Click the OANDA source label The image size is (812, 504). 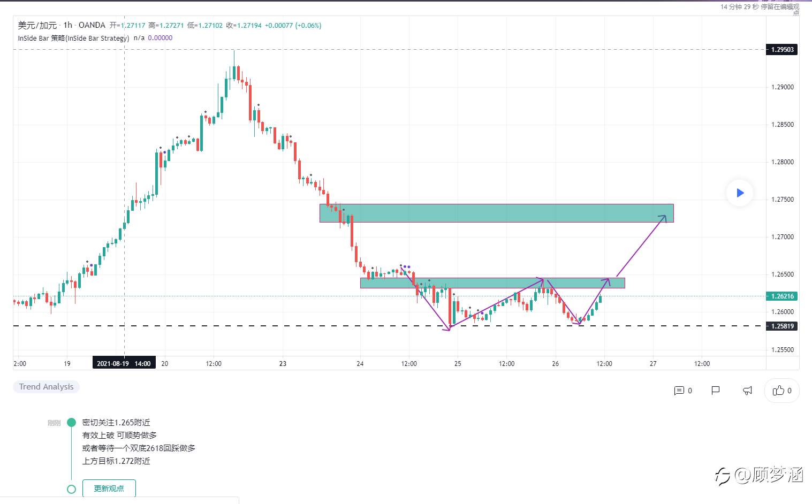(92, 25)
